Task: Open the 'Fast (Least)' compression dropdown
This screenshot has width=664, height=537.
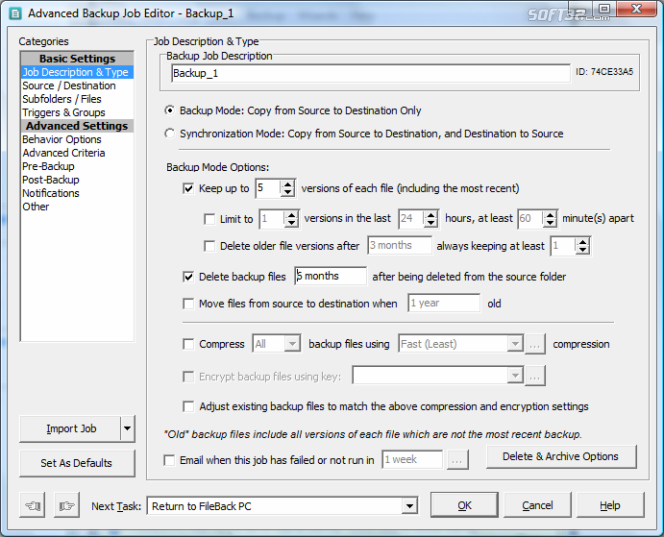Action: pyautogui.click(x=515, y=344)
